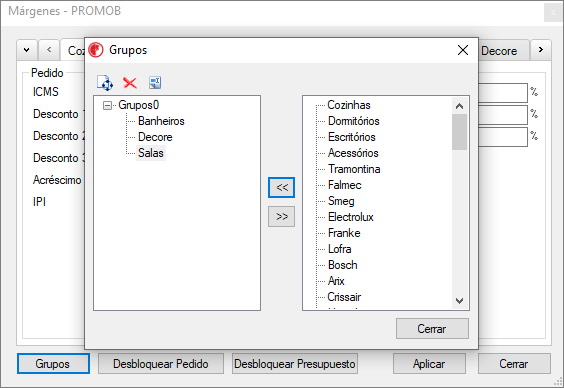This screenshot has height=388, width=564.
Task: Select Salas in the groups tree
Action: coord(151,153)
